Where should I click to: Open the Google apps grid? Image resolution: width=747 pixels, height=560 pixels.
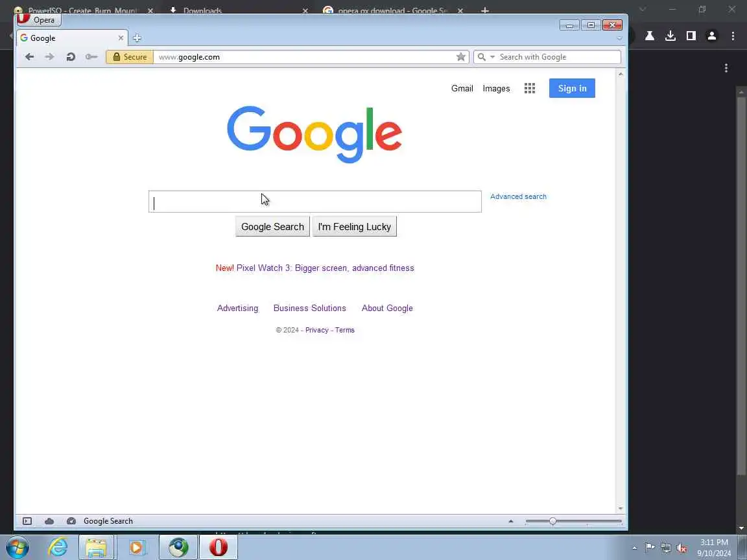tap(530, 88)
